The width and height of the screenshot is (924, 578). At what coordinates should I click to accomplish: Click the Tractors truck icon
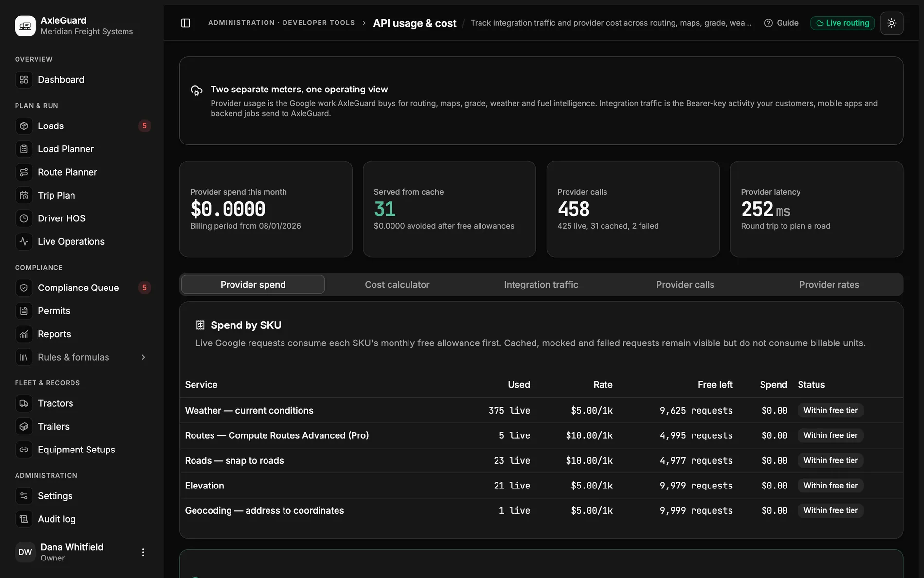coord(24,403)
